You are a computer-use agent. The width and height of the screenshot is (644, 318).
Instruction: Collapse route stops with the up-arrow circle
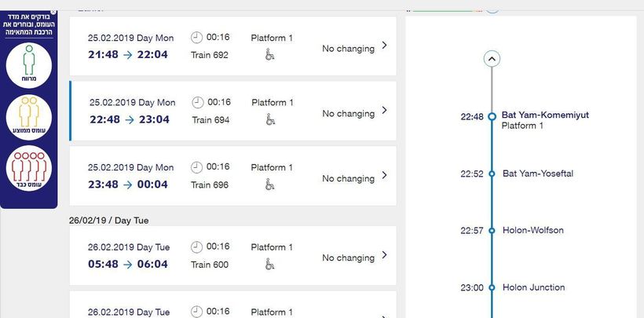coord(492,58)
